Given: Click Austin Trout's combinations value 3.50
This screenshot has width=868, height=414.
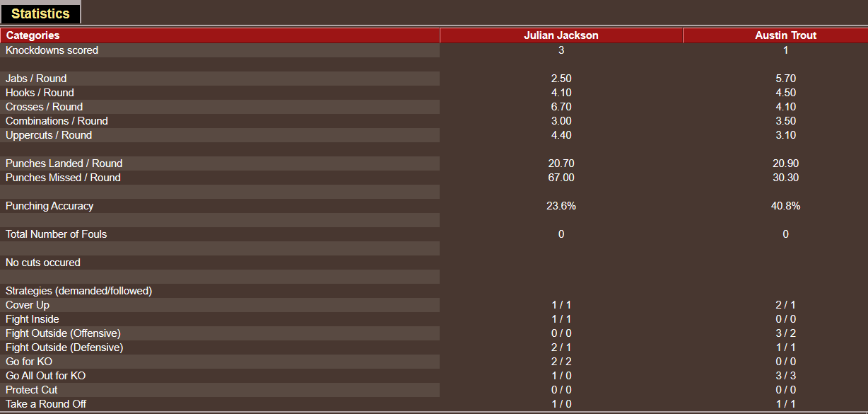Looking at the screenshot, I should (785, 121).
